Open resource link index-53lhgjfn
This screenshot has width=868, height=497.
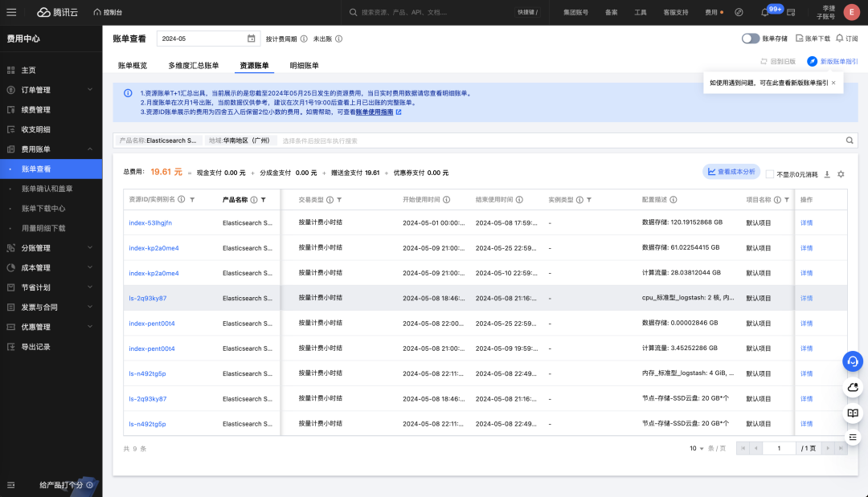[x=150, y=222]
